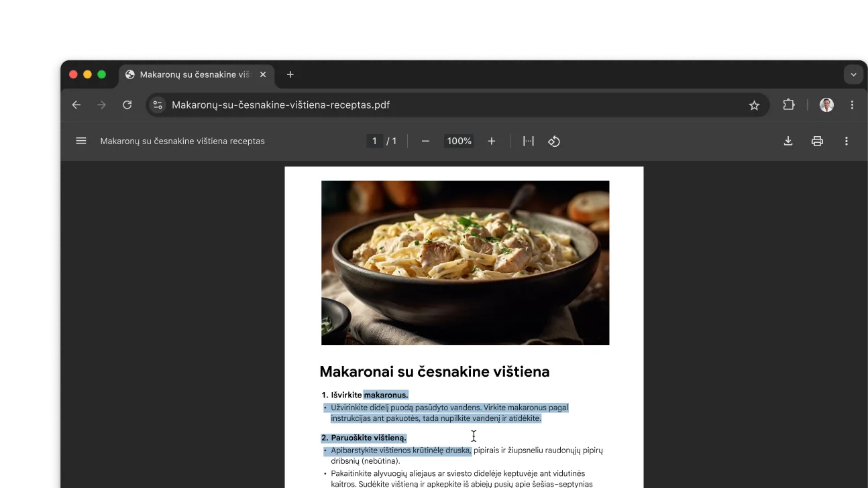
Task: Zoom in on the document
Action: pos(491,141)
